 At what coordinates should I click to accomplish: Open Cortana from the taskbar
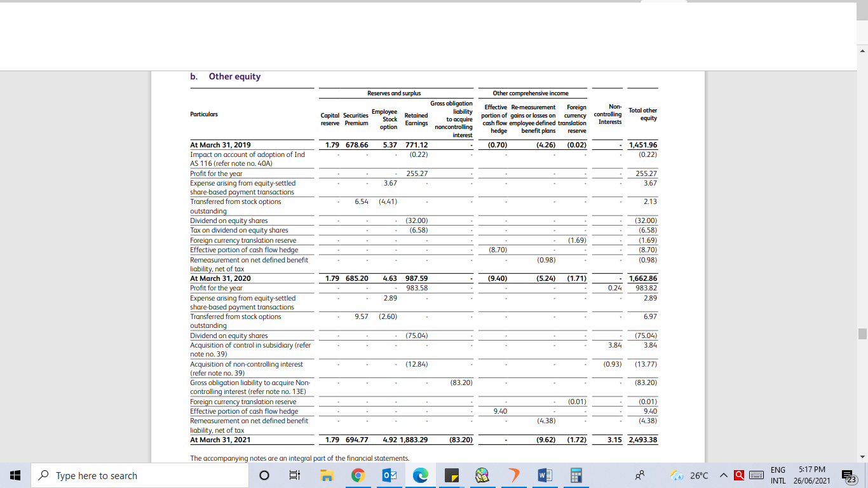point(264,475)
